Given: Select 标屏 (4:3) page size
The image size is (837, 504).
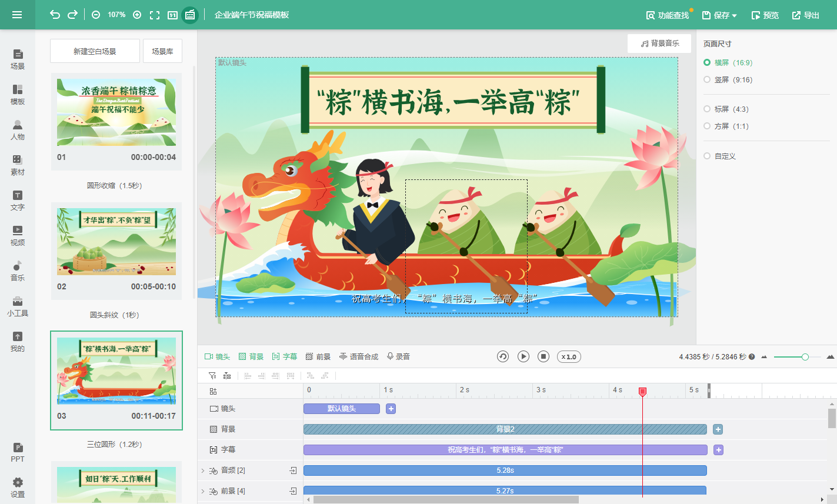Looking at the screenshot, I should coord(726,109).
